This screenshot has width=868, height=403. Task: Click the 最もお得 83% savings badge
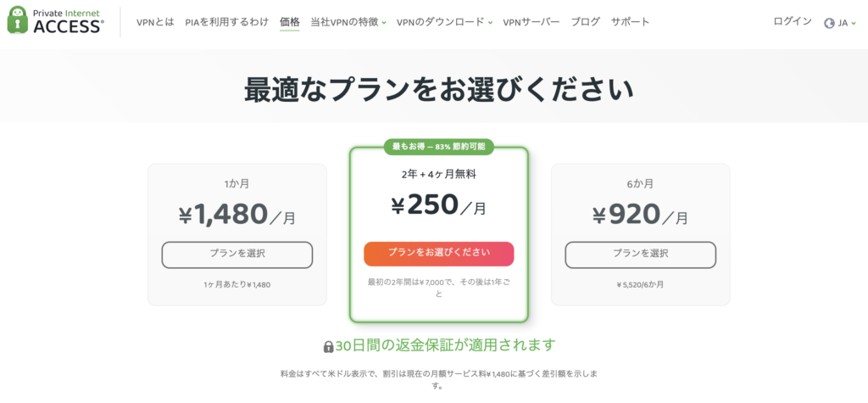tap(438, 147)
